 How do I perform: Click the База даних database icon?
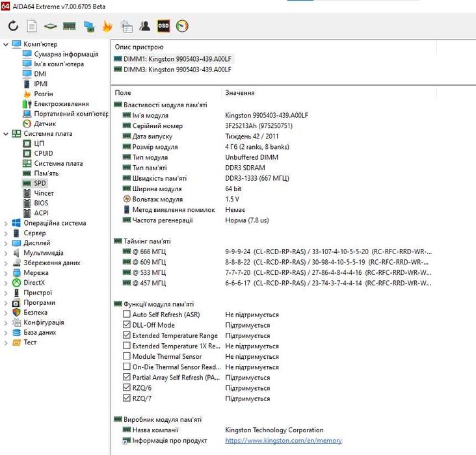16,332
